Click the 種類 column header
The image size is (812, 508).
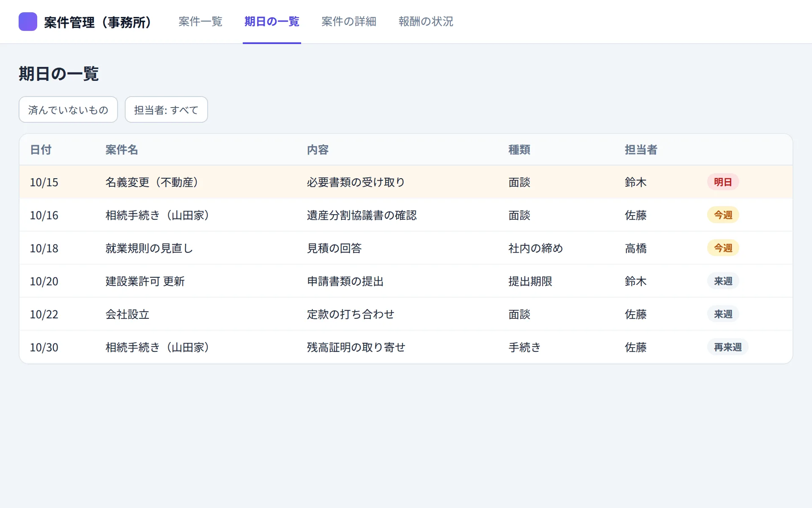coord(519,150)
